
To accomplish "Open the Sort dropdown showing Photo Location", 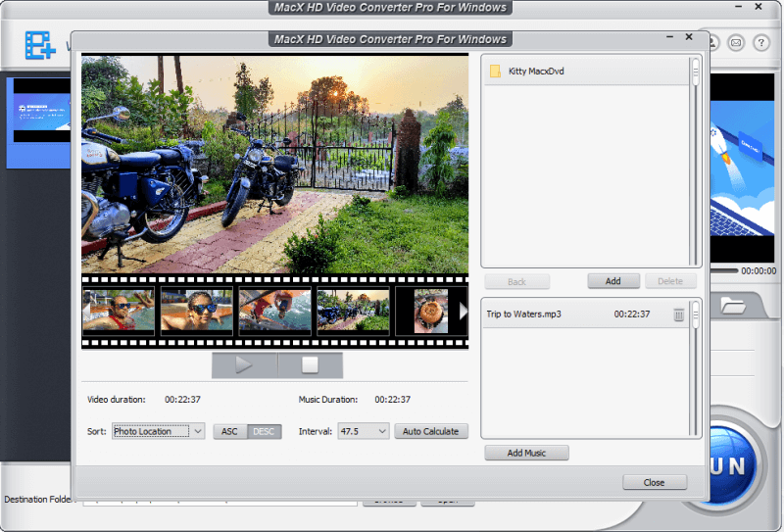I will [158, 431].
